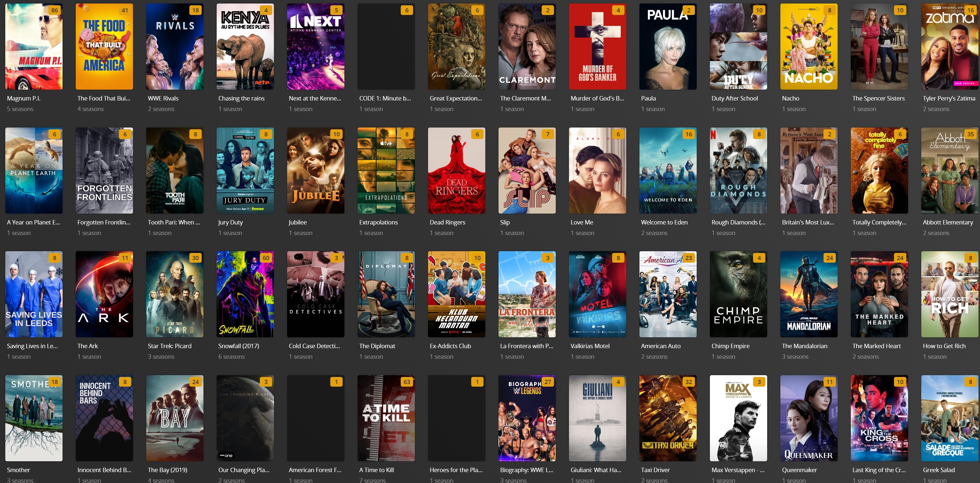This screenshot has height=483, width=980.
Task: Select The Diplomat poster
Action: [x=386, y=294]
